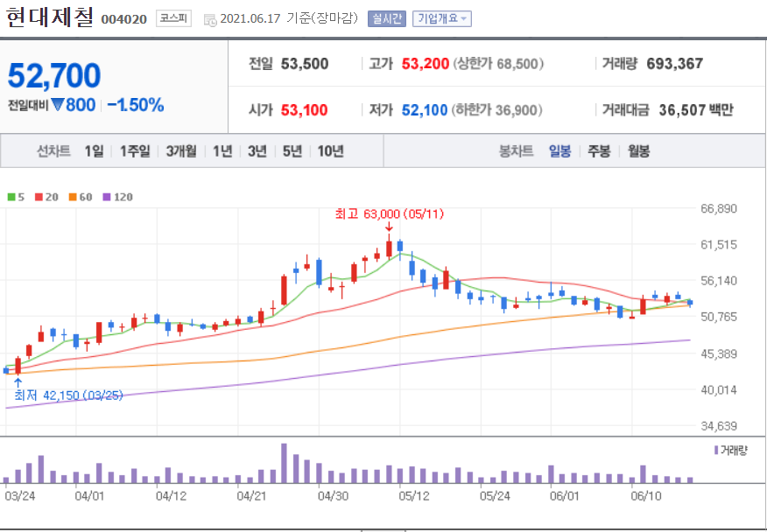Click the 05/12 date axis label
The width and height of the screenshot is (767, 532).
413,497
